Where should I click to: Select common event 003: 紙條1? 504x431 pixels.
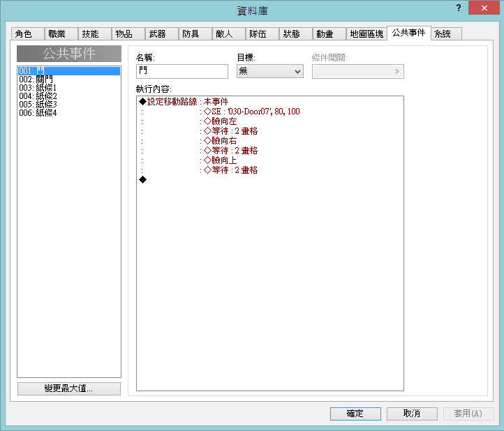pyautogui.click(x=38, y=88)
